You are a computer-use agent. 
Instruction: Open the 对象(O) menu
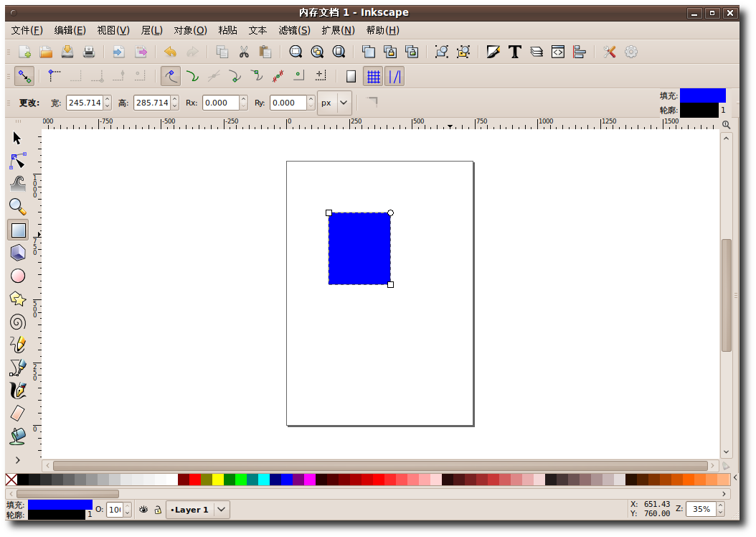[190, 30]
